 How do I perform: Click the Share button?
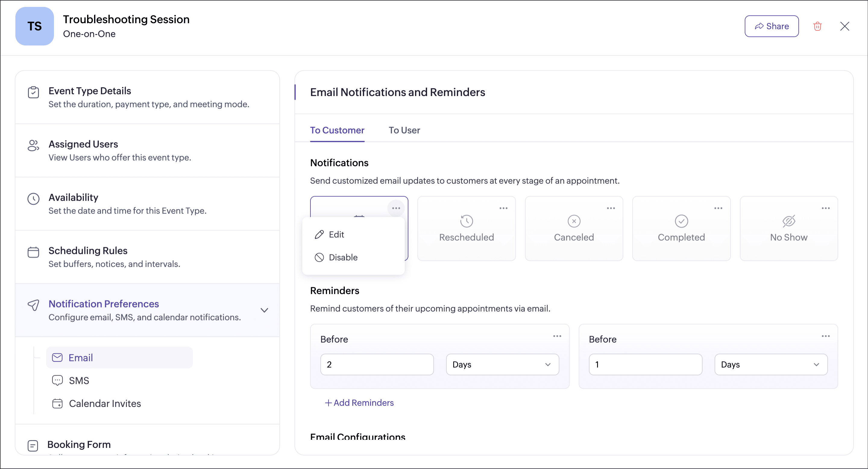click(x=771, y=26)
